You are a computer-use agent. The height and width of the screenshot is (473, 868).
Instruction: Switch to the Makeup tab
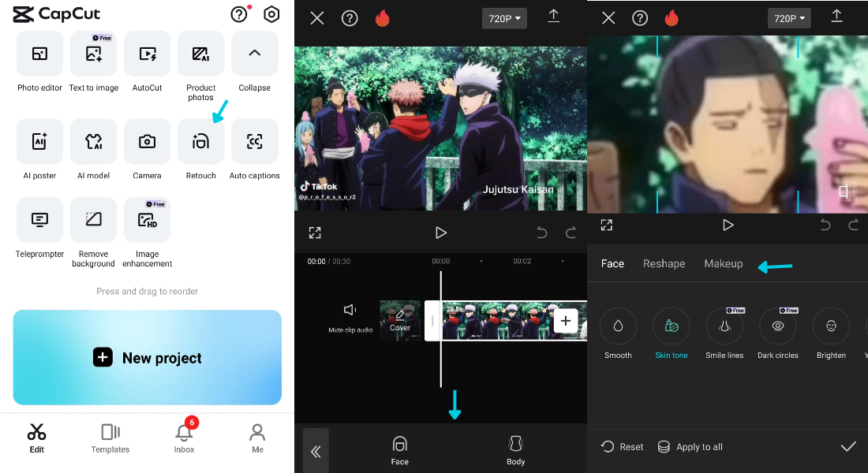723,264
